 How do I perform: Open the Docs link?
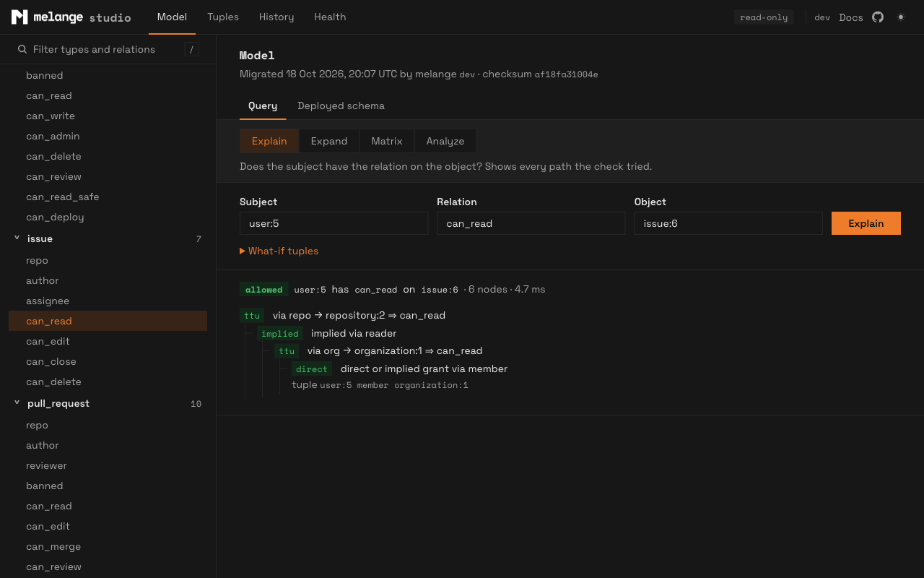[851, 17]
